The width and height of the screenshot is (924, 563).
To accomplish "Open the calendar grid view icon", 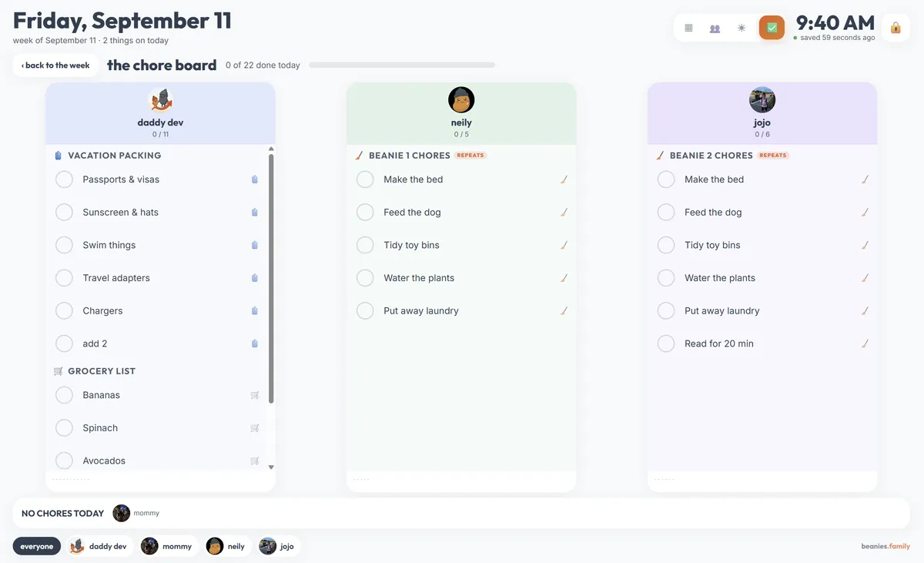I will (x=688, y=28).
